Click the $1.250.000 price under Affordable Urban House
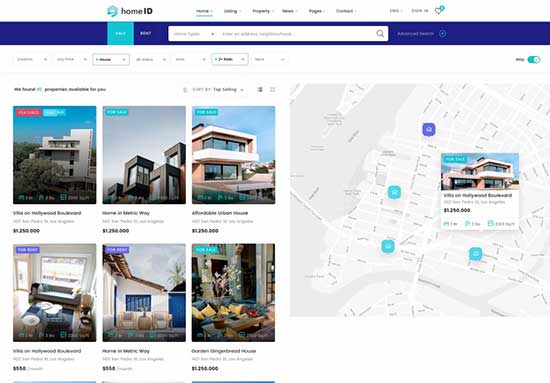Viewport: 550px width, 383px height. tap(205, 231)
